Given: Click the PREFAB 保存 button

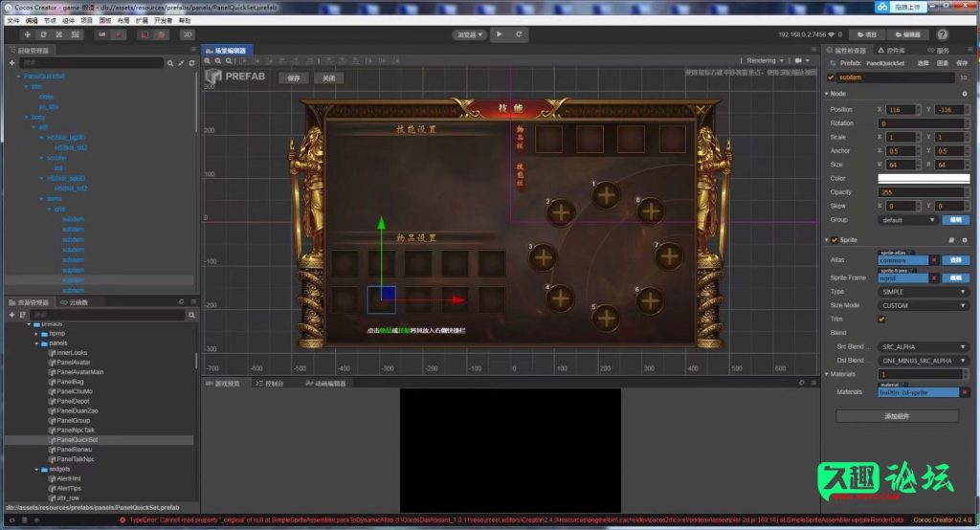Looking at the screenshot, I should pyautogui.click(x=294, y=78).
